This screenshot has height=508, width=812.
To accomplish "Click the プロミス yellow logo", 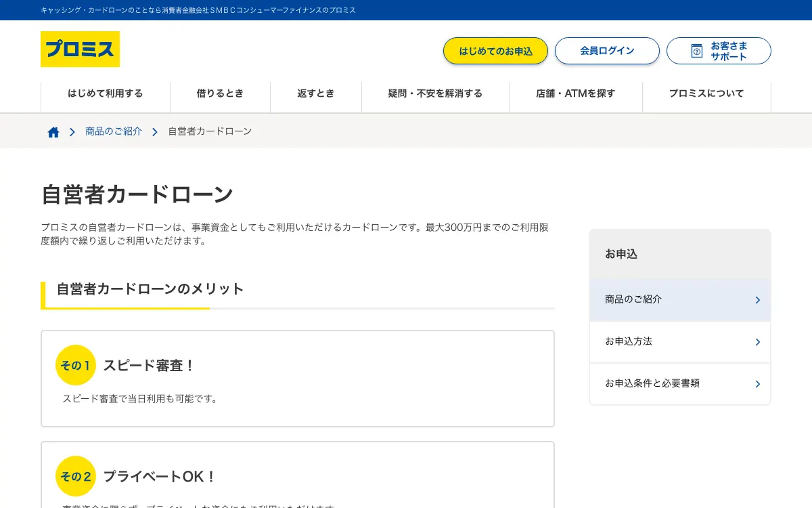I will [x=80, y=49].
